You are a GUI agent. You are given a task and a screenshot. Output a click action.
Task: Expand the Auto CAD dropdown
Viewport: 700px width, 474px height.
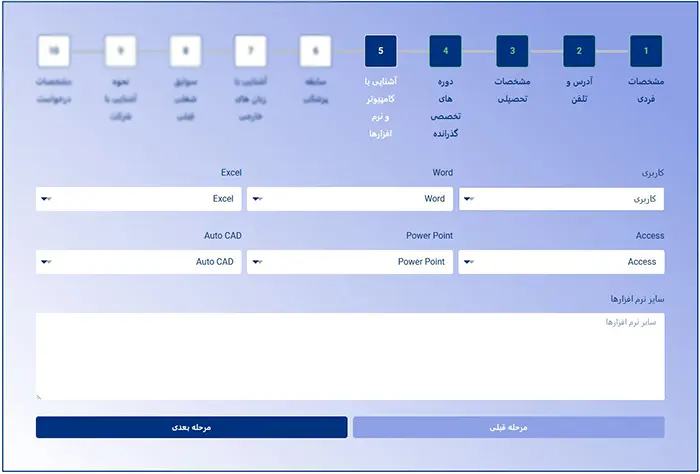coord(138,262)
